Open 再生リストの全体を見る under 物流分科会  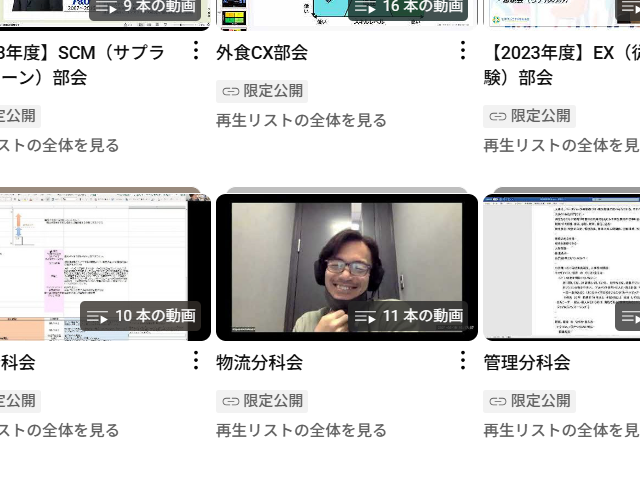coord(301,430)
